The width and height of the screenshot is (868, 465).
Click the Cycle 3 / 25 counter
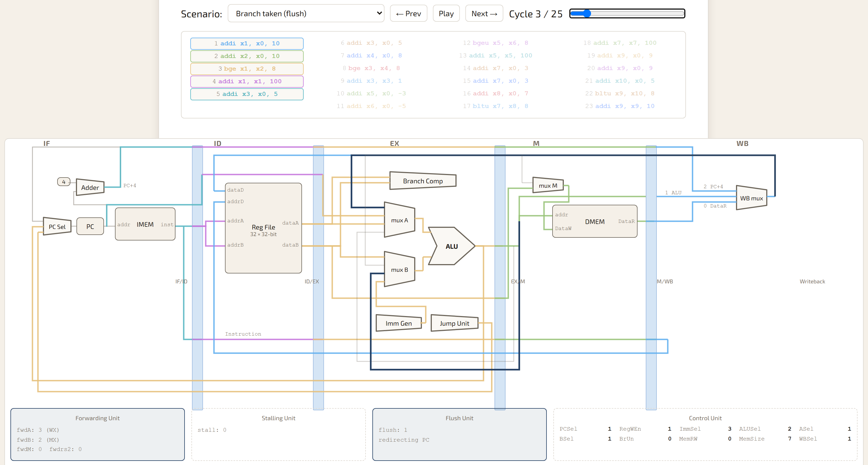coord(535,14)
